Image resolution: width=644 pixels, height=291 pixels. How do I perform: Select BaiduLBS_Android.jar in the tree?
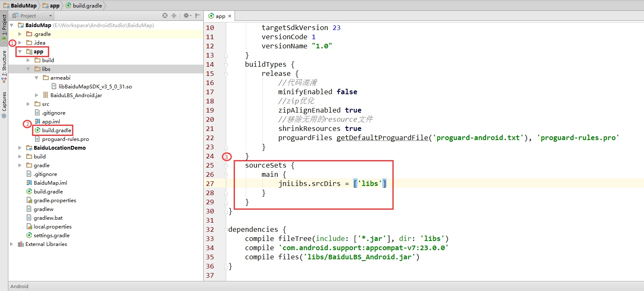76,95
